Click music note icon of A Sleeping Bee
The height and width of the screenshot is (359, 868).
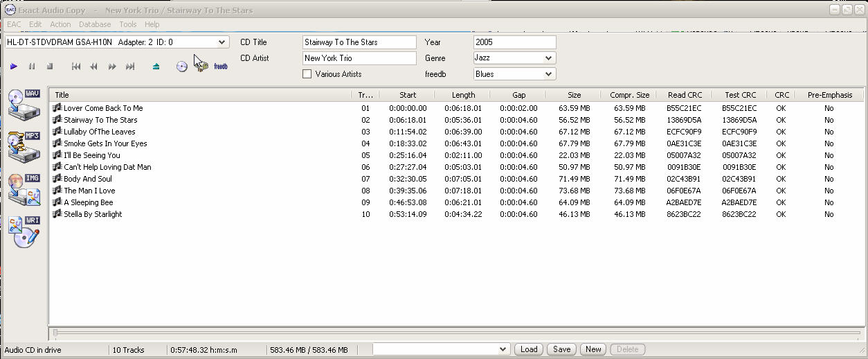(x=57, y=202)
